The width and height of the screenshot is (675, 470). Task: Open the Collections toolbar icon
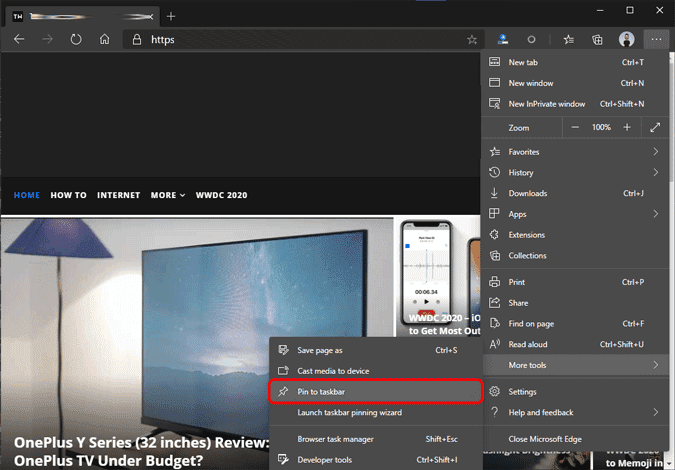coord(597,40)
